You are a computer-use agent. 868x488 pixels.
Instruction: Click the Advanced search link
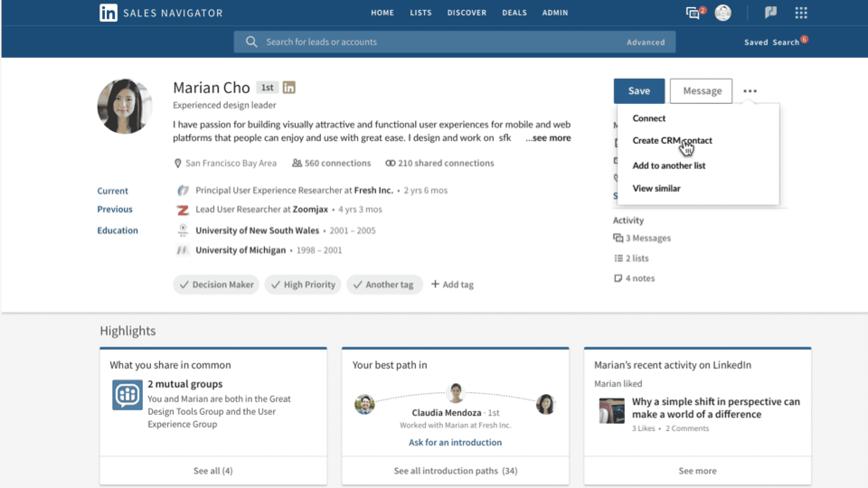(645, 41)
